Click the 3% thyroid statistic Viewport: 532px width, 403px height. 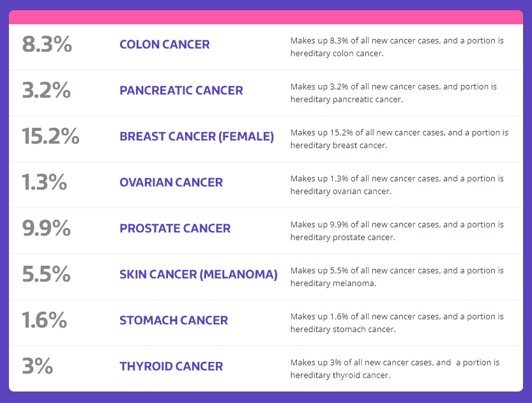[x=37, y=366]
